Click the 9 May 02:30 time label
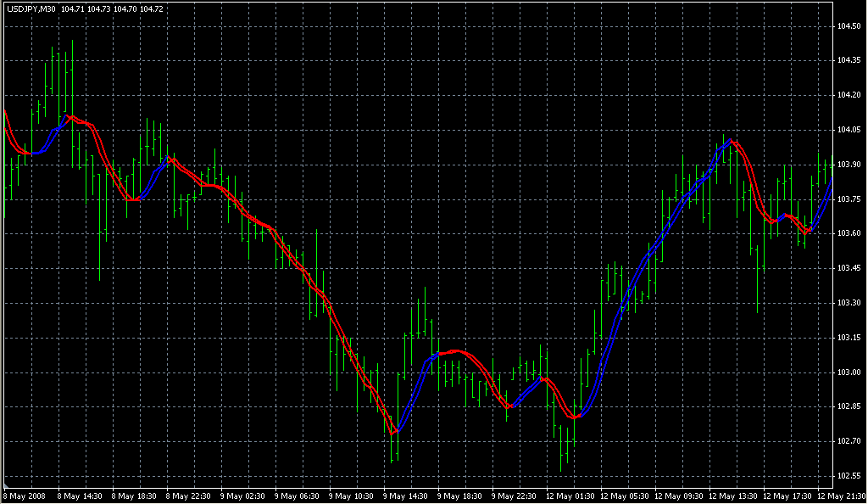Viewport: 868px width, 504px height. (243, 495)
